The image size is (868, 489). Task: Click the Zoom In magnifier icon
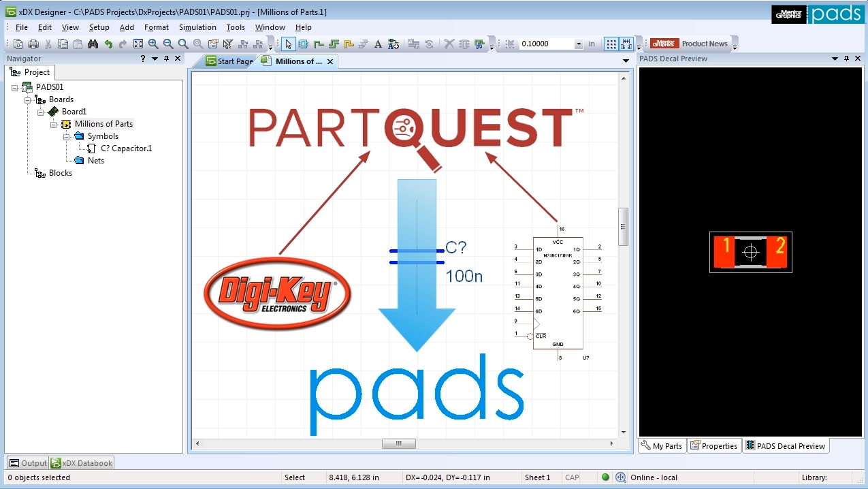point(153,44)
